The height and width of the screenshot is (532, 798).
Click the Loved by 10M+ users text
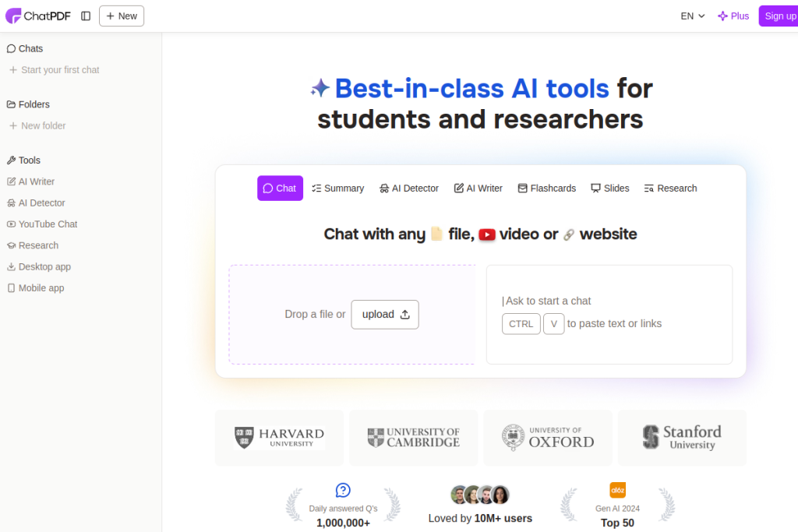[480, 518]
